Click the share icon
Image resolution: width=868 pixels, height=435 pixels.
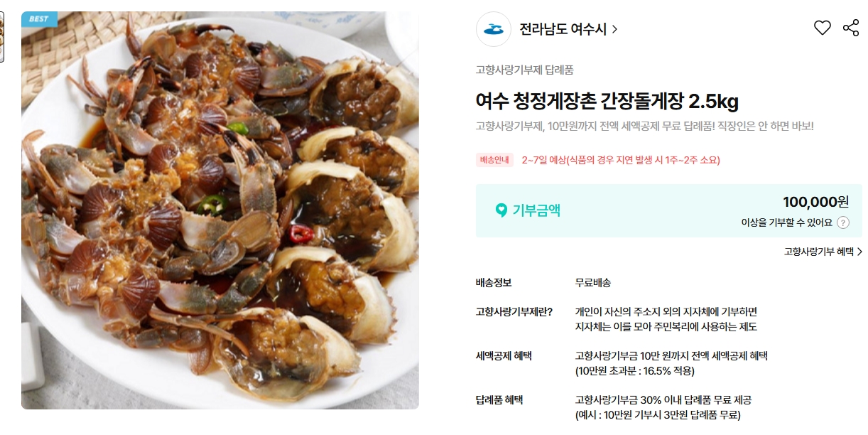(851, 28)
